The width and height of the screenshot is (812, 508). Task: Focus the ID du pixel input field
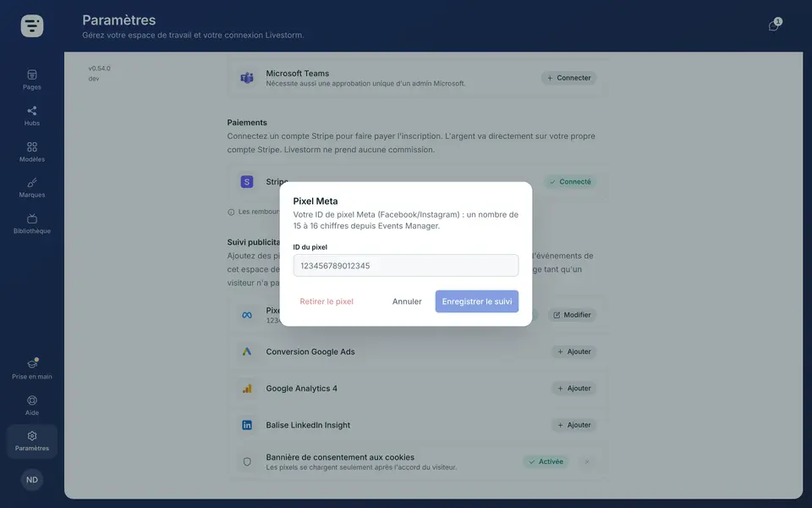tap(405, 265)
